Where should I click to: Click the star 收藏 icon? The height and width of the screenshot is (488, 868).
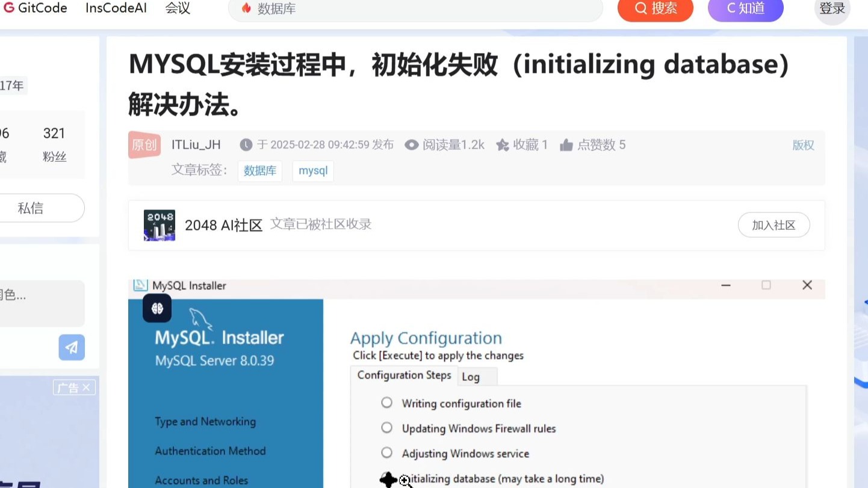pyautogui.click(x=503, y=145)
